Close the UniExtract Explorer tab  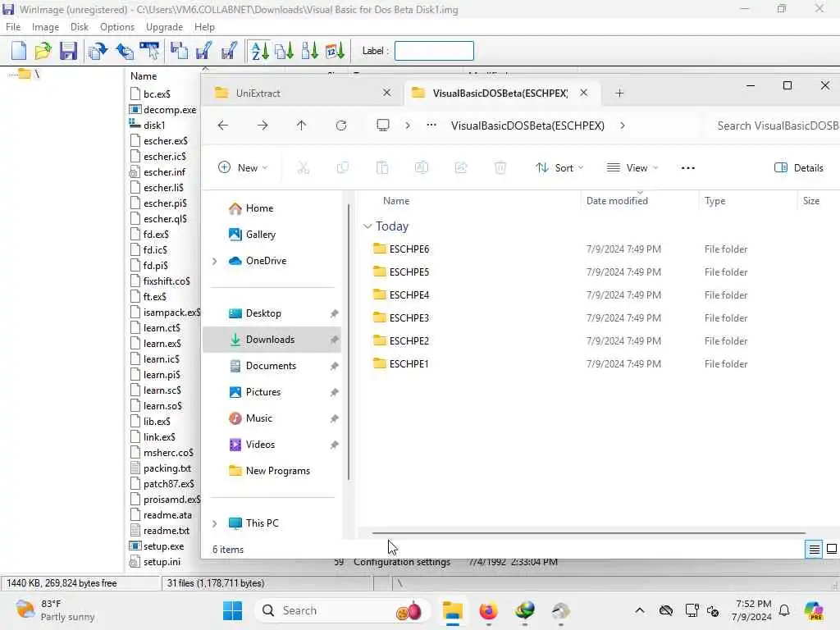coord(387,94)
